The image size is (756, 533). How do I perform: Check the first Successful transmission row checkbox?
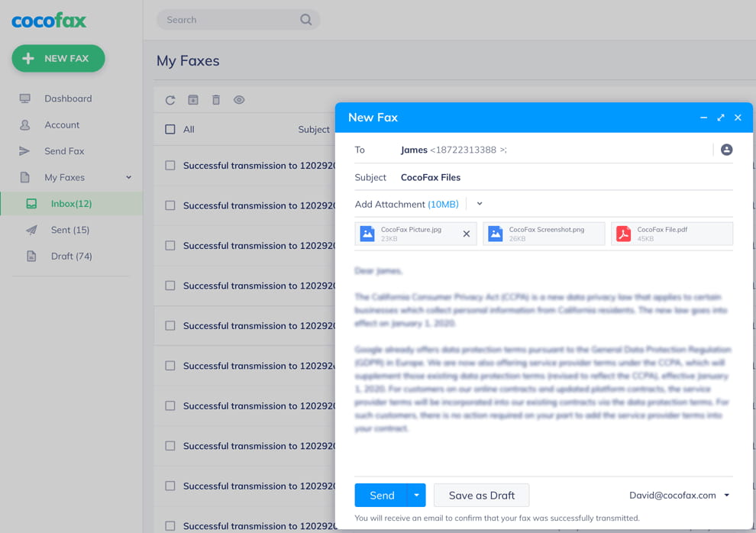(x=170, y=165)
